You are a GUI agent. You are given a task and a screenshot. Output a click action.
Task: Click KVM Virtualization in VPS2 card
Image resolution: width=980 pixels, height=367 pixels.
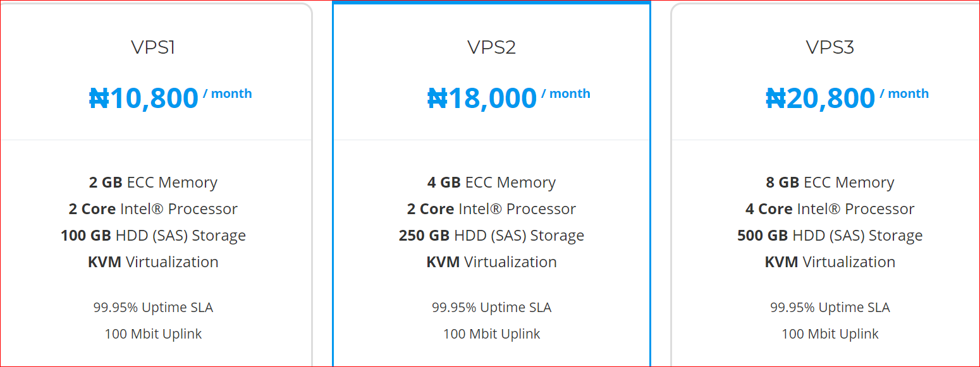(x=491, y=262)
